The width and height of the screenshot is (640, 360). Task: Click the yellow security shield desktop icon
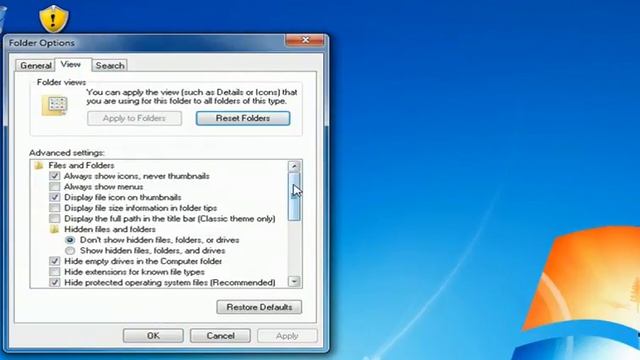pyautogui.click(x=53, y=19)
